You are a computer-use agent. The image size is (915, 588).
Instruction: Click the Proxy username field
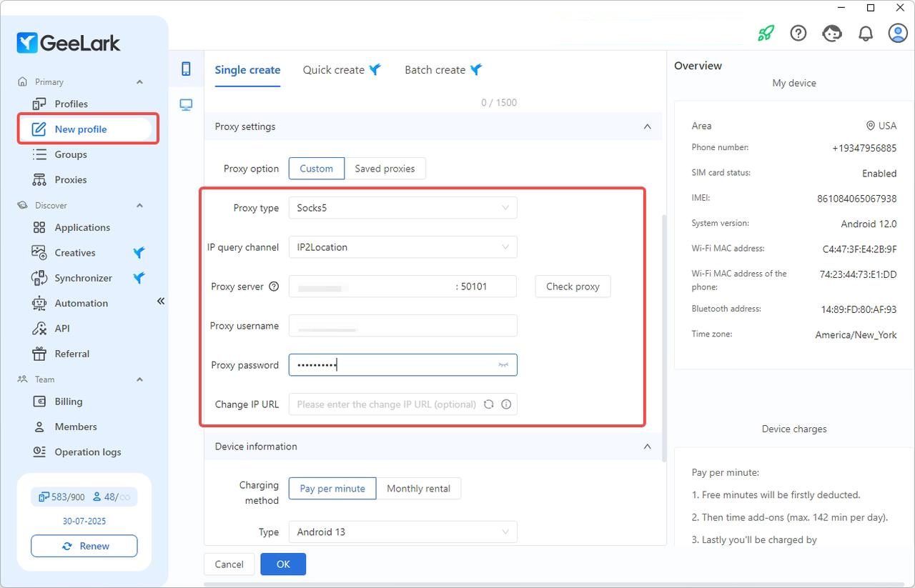402,326
